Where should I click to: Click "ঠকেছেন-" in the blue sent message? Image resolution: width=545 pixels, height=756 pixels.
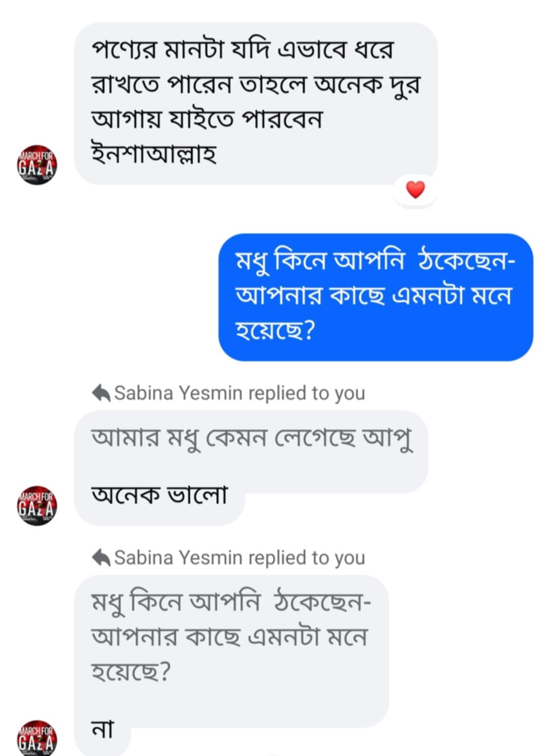467,261
